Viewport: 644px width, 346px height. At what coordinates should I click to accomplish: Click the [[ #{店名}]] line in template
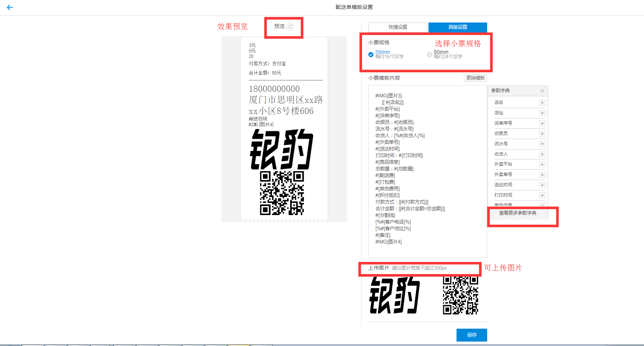tap(393, 102)
